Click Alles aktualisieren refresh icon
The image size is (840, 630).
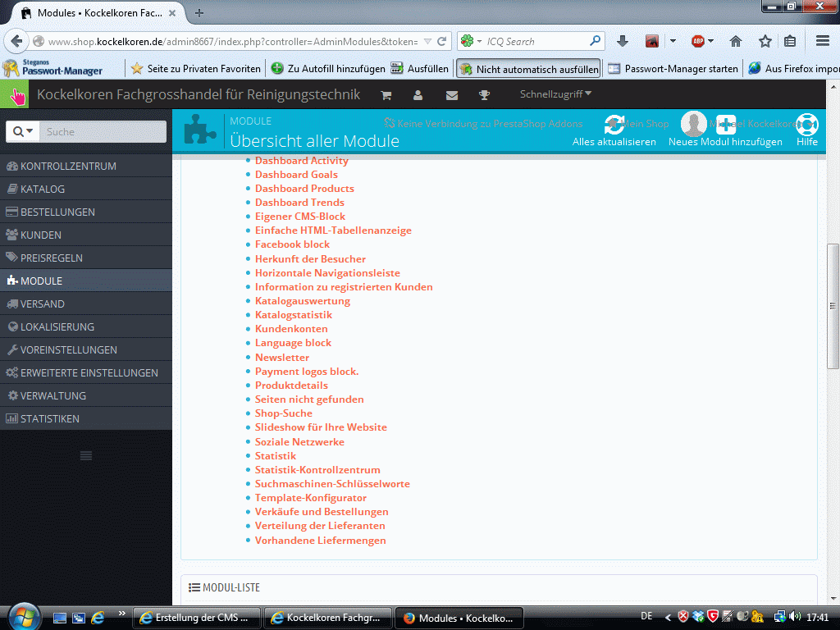click(614, 125)
